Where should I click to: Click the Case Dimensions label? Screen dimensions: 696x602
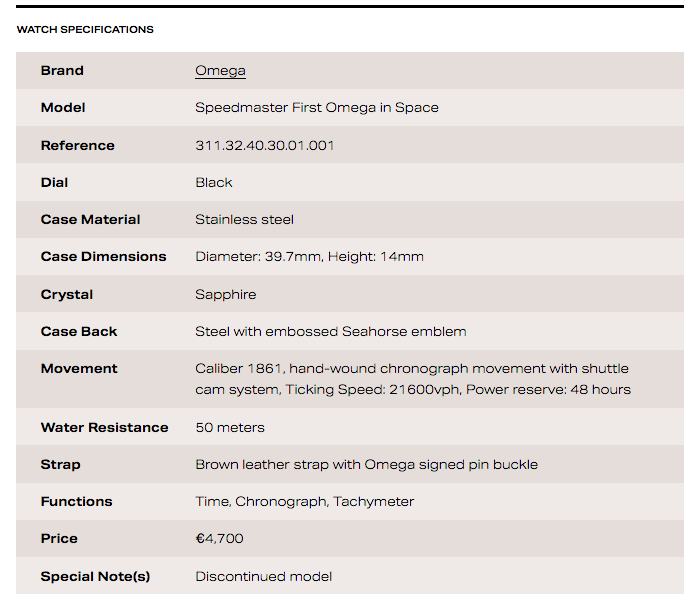[x=103, y=257]
